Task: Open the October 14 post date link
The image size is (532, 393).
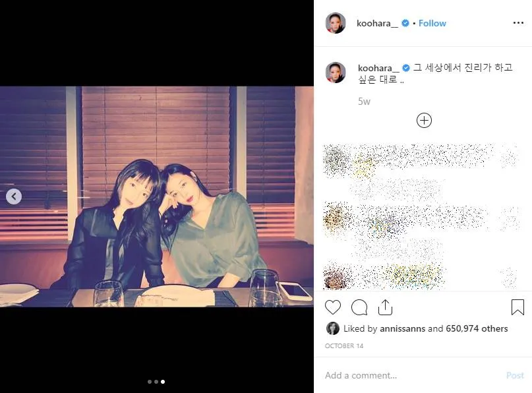Action: click(x=344, y=346)
